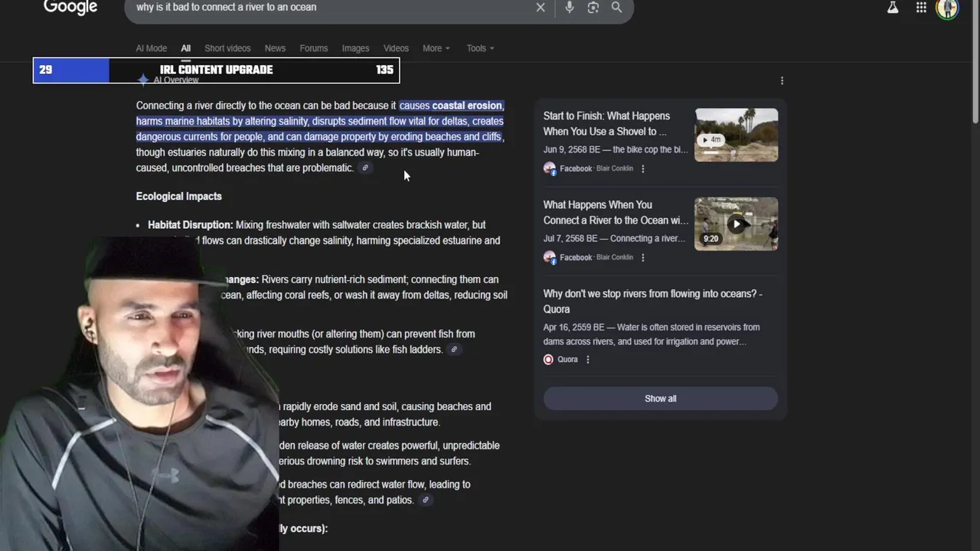980x551 pixels.
Task: Open 'Start to Finish: What Happens' result
Action: (606, 123)
